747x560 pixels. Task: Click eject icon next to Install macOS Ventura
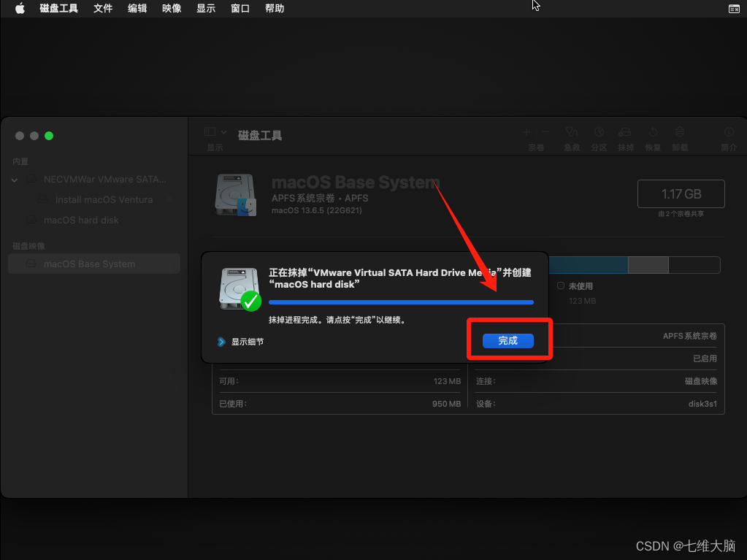click(169, 200)
